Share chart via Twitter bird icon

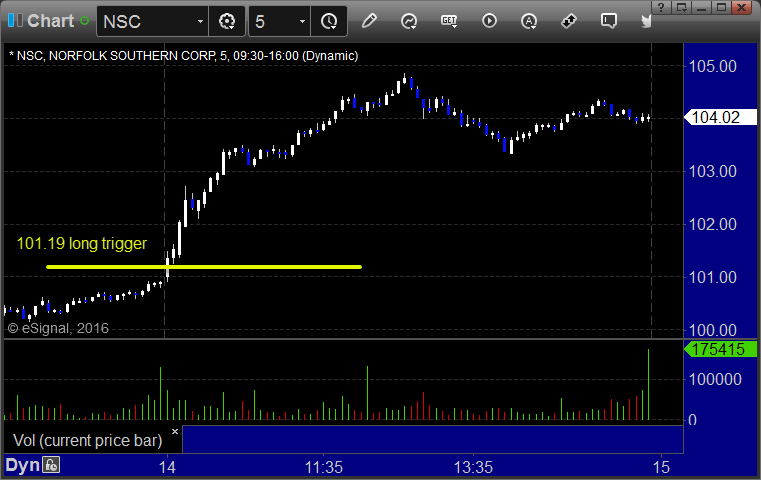click(x=646, y=21)
